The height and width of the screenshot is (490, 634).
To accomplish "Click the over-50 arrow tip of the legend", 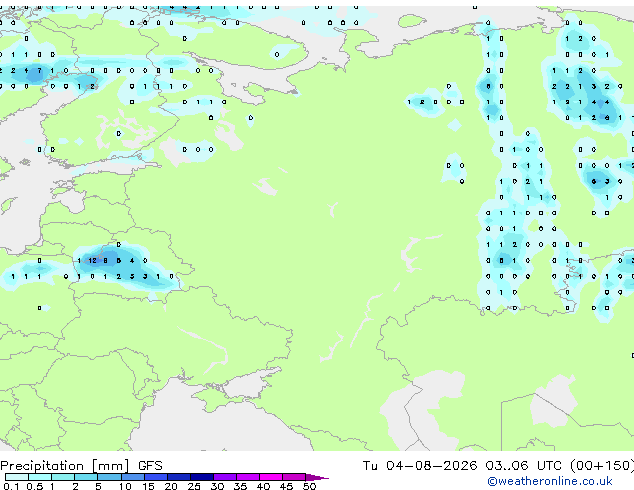I will pyautogui.click(x=317, y=477).
